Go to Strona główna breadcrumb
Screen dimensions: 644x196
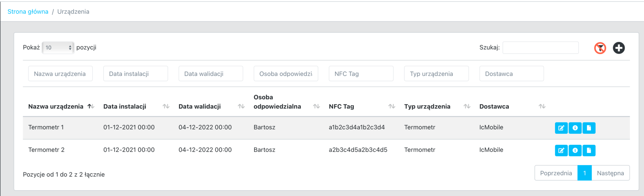pos(28,12)
